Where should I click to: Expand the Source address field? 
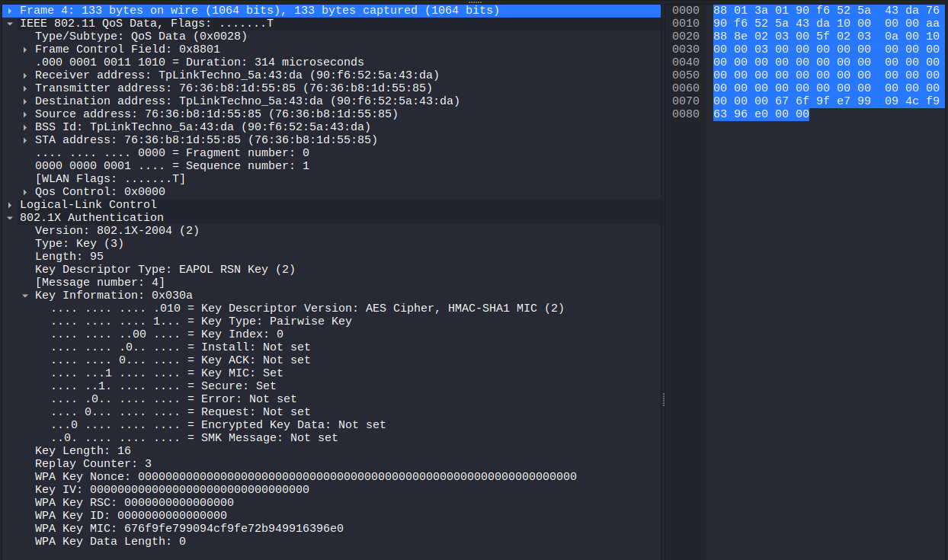[26, 114]
